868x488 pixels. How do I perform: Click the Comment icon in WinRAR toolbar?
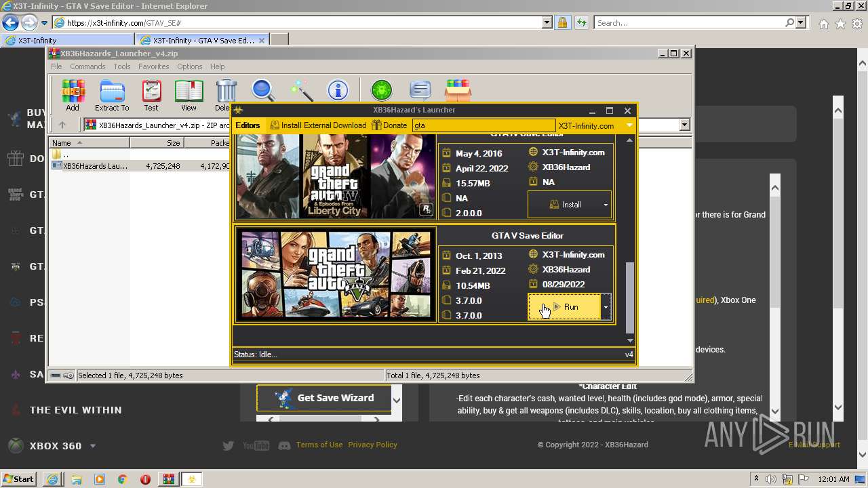coord(420,90)
